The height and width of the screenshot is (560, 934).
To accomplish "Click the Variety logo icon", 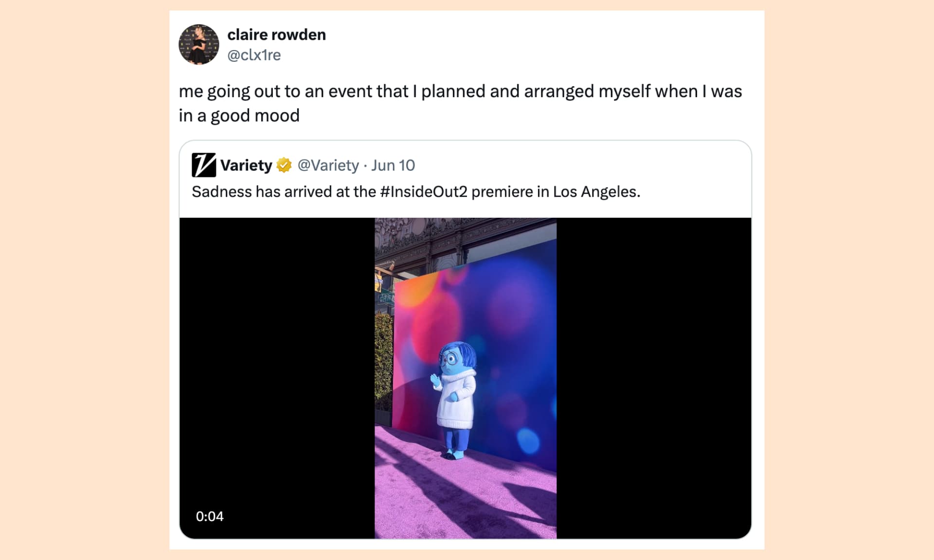I will click(x=203, y=165).
